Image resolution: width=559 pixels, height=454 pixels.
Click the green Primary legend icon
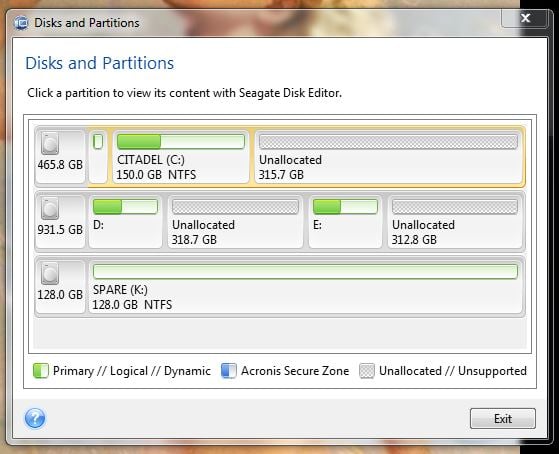[41, 371]
